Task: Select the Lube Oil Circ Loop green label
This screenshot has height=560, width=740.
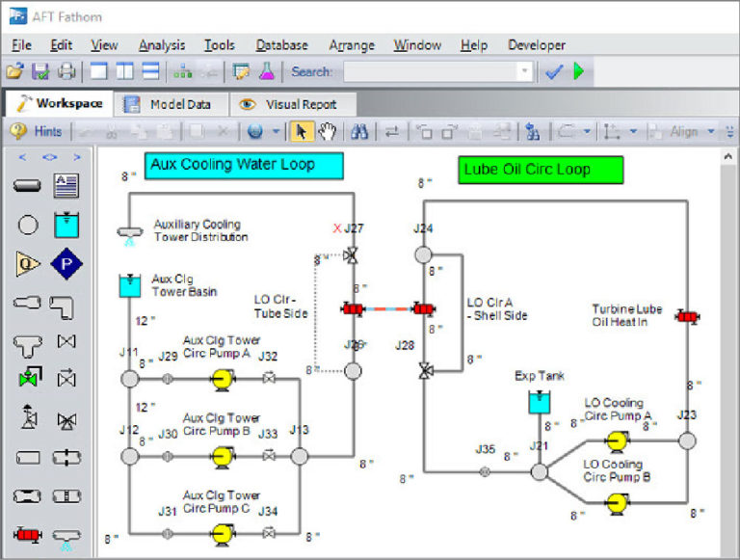Action: coord(541,170)
